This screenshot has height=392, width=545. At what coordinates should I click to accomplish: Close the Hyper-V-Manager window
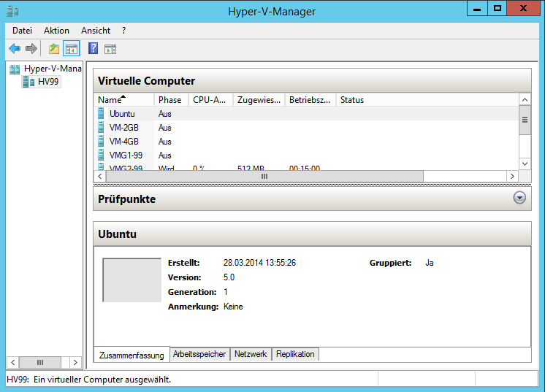[523, 8]
